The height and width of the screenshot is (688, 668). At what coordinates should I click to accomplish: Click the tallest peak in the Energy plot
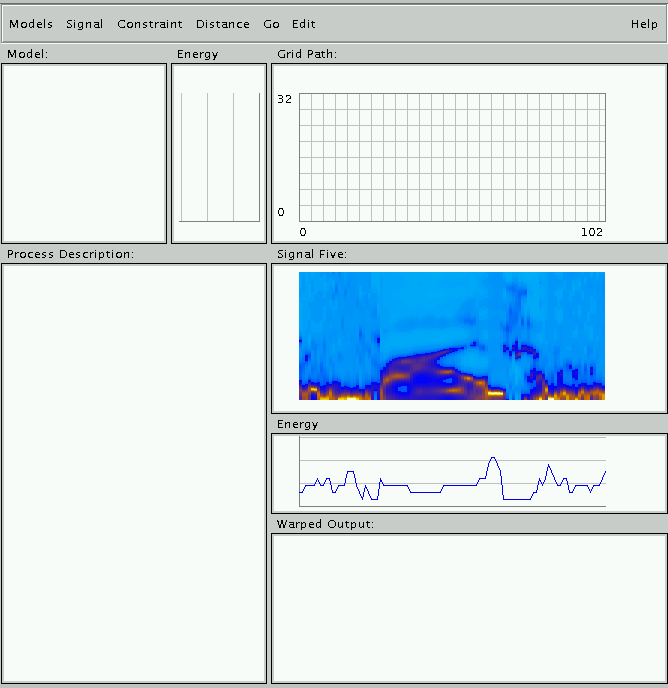point(492,459)
